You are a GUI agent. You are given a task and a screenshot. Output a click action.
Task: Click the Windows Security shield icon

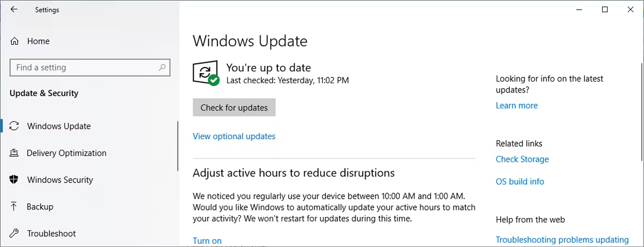point(14,180)
